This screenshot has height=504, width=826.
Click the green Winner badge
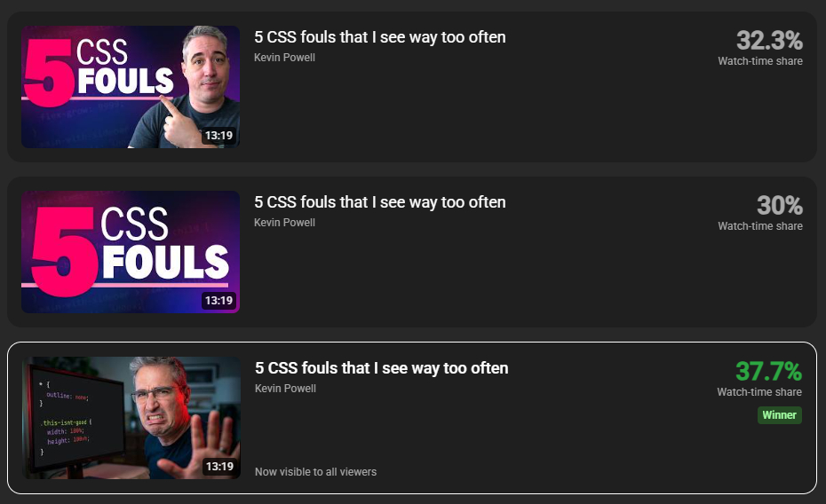780,415
